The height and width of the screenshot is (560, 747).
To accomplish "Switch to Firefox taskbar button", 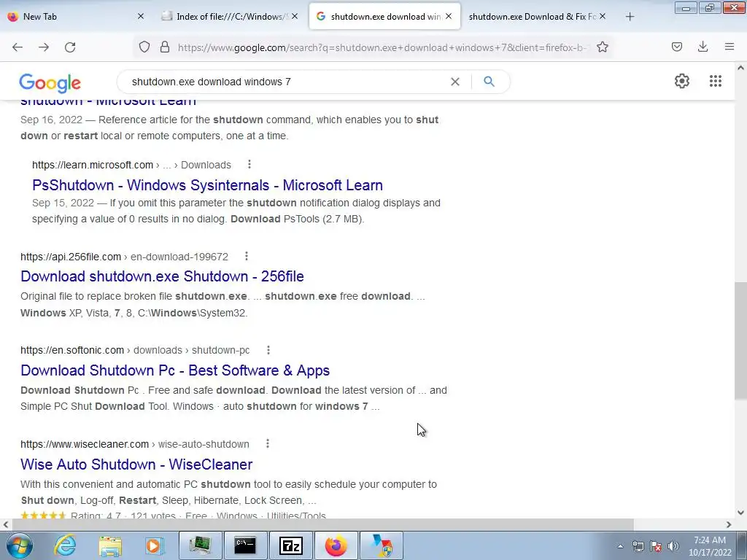I will coord(336,545).
